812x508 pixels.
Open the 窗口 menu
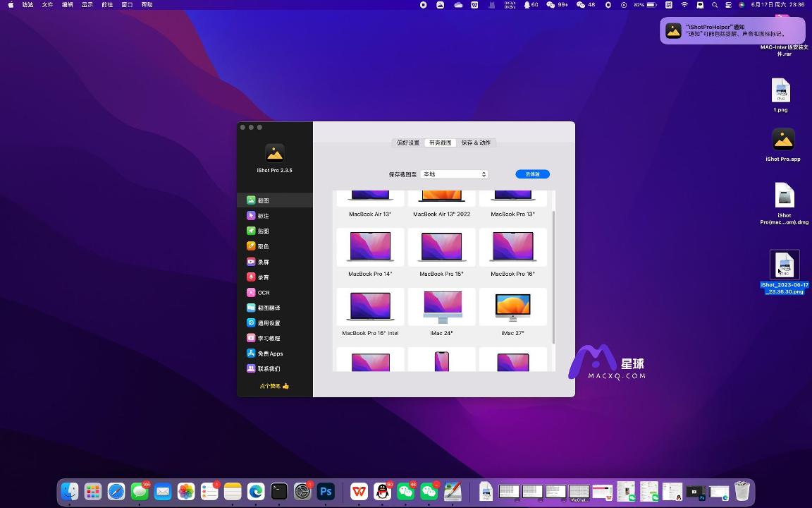coord(127,5)
